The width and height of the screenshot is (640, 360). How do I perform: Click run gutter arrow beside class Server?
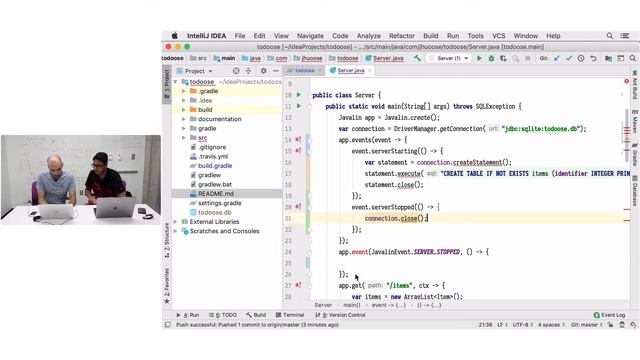click(x=299, y=95)
